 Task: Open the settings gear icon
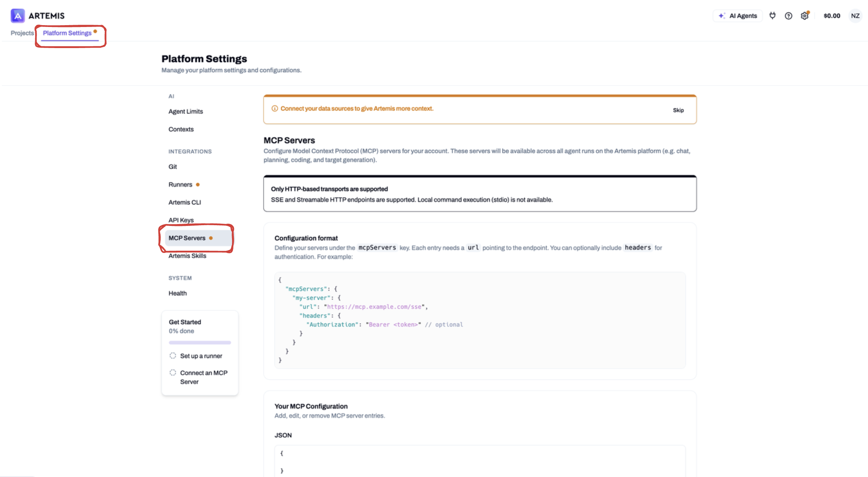pyautogui.click(x=805, y=16)
